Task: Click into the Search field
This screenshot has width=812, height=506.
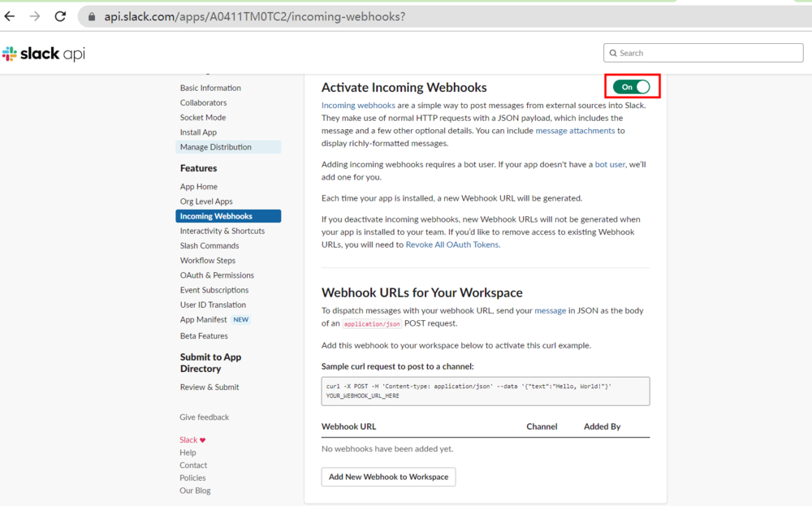Action: click(703, 53)
